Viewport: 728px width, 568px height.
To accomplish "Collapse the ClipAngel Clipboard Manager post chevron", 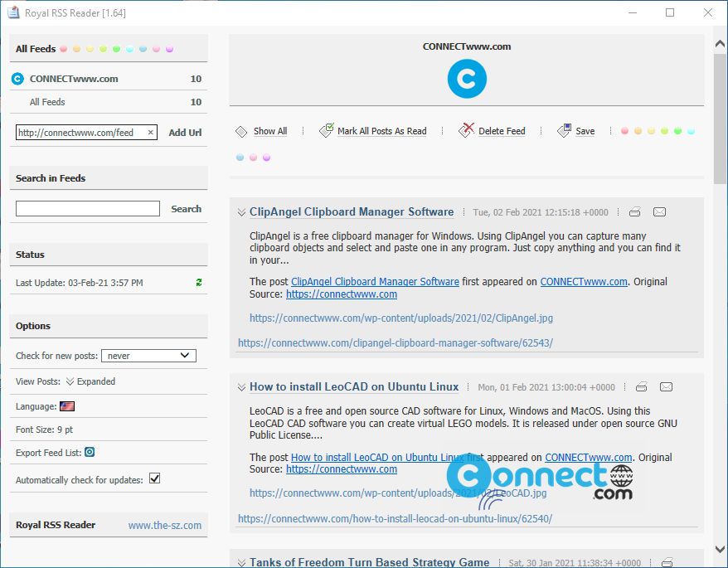I will (x=241, y=212).
